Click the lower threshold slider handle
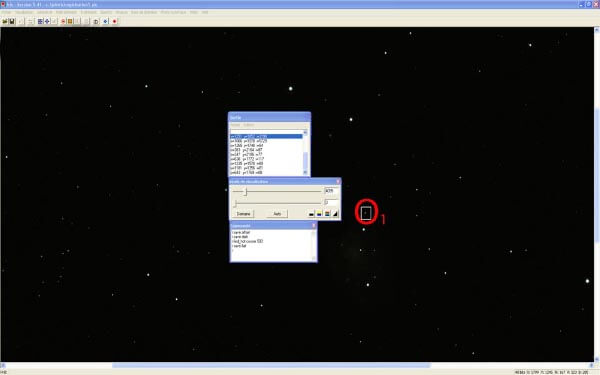The width and height of the screenshot is (600, 375). click(x=235, y=203)
